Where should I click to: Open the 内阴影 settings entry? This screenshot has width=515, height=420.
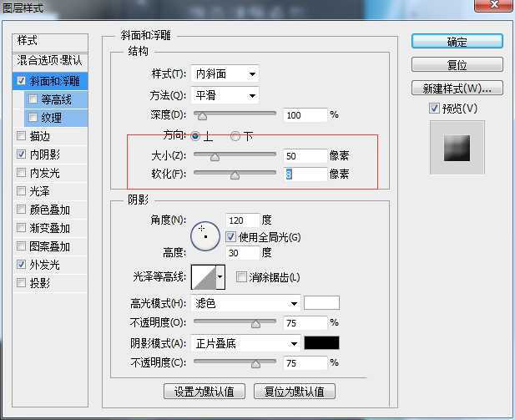(45, 154)
